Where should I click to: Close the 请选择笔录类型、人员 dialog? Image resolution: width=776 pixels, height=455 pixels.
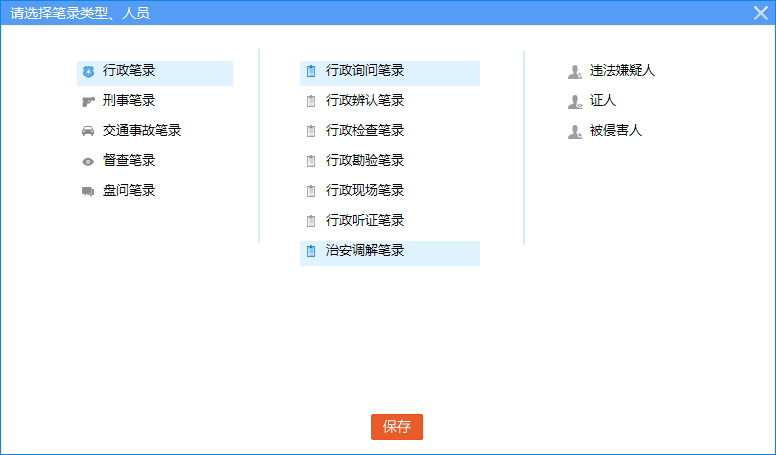pyautogui.click(x=761, y=13)
